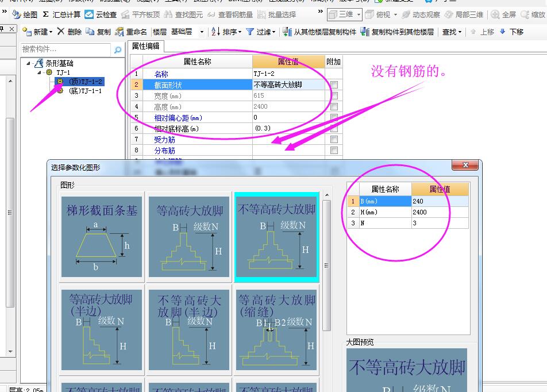Collapse the TJ-1 tree node

(40, 72)
